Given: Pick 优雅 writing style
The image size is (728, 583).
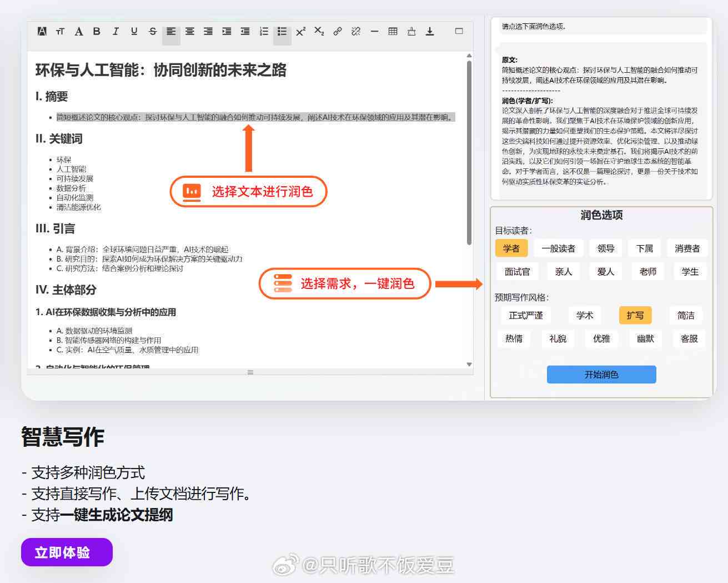Looking at the screenshot, I should pos(602,338).
